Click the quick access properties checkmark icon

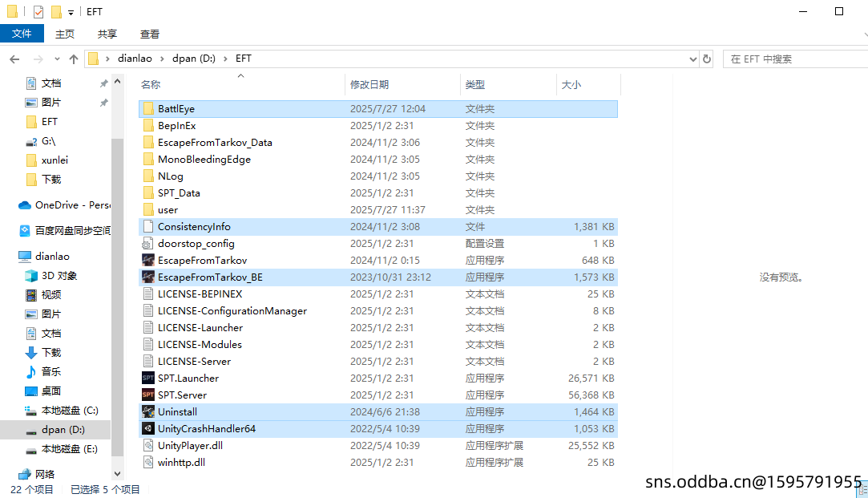[38, 12]
